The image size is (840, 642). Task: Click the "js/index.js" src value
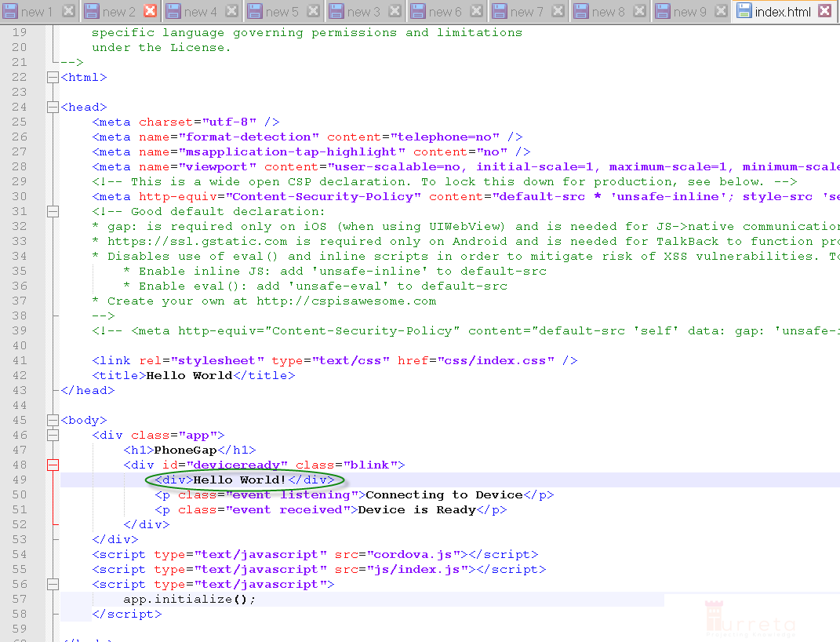pyautogui.click(x=416, y=570)
